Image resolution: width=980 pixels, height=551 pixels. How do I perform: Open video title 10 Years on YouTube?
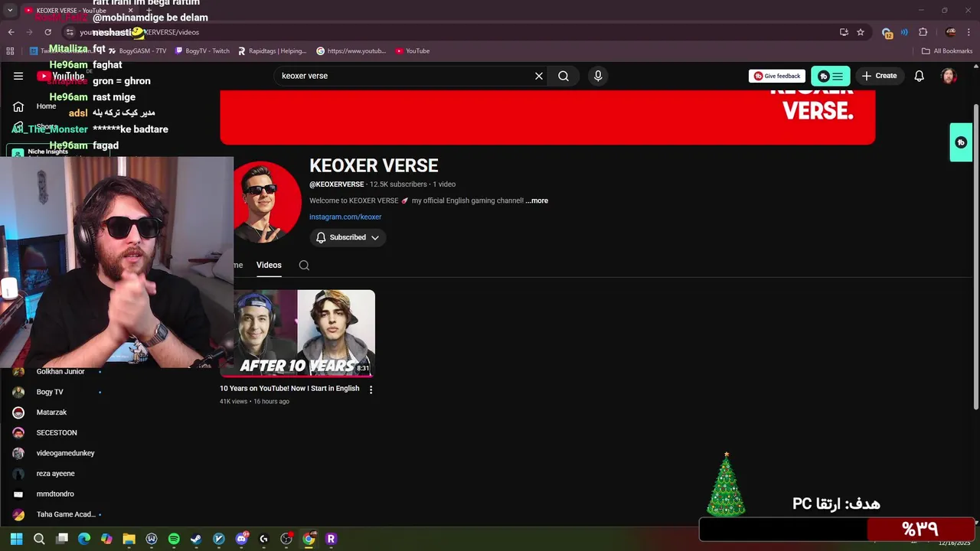tap(289, 388)
